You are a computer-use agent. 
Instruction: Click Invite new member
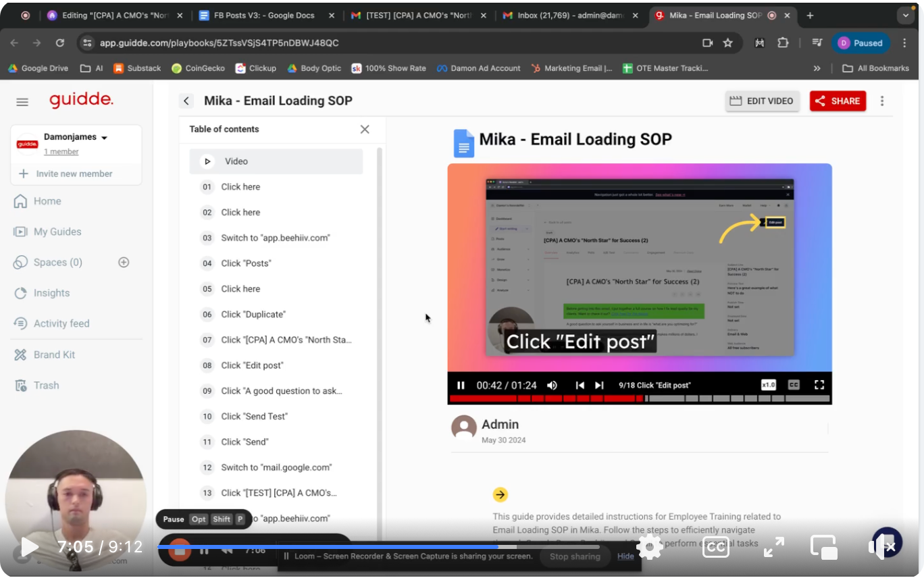tap(74, 174)
